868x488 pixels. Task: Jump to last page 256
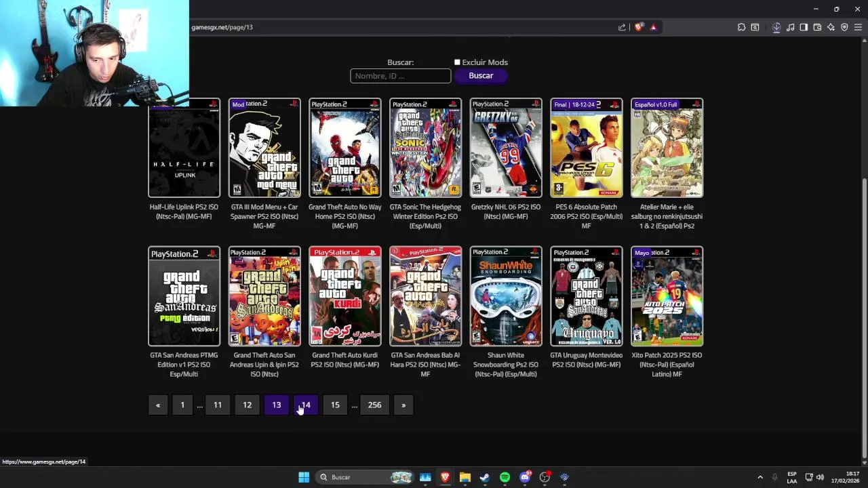coord(374,405)
